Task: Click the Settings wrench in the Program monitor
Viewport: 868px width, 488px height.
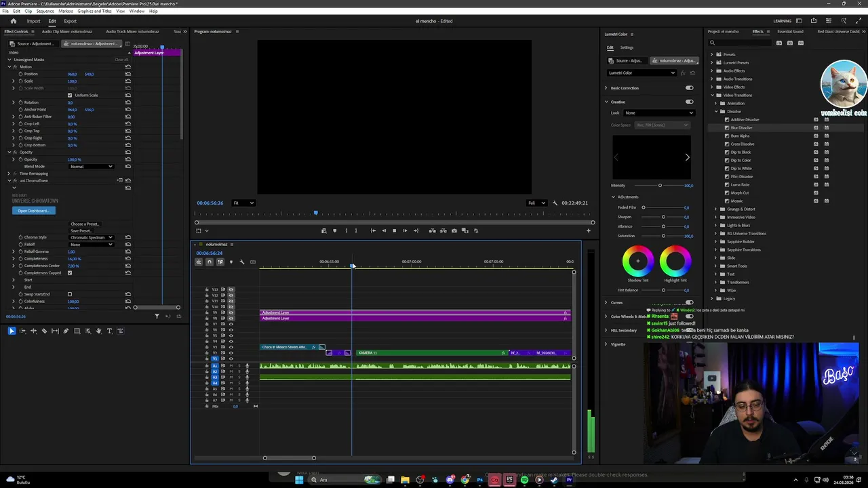Action: pyautogui.click(x=555, y=203)
